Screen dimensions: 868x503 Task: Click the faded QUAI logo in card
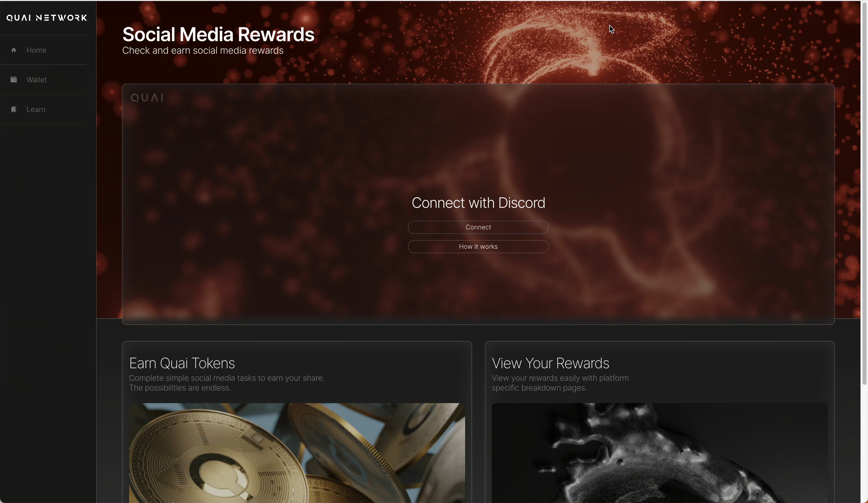click(147, 98)
